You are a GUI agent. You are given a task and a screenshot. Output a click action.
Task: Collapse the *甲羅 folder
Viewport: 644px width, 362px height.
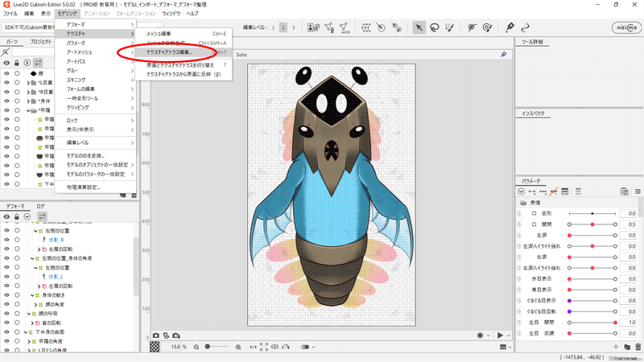click(x=28, y=110)
